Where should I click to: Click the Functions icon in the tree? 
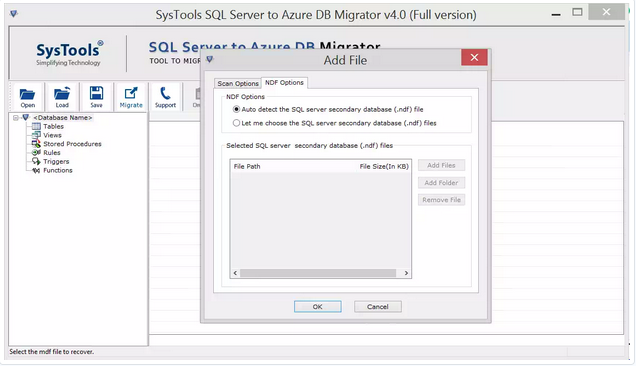[x=36, y=170]
